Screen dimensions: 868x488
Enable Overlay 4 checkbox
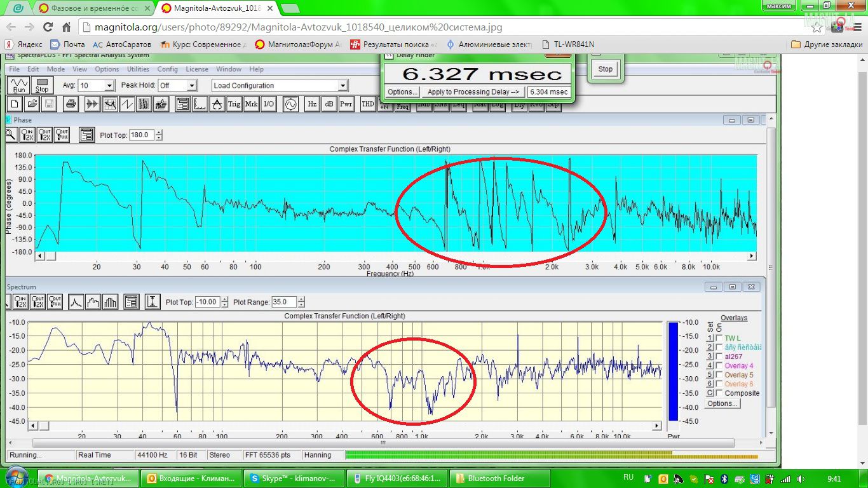719,366
